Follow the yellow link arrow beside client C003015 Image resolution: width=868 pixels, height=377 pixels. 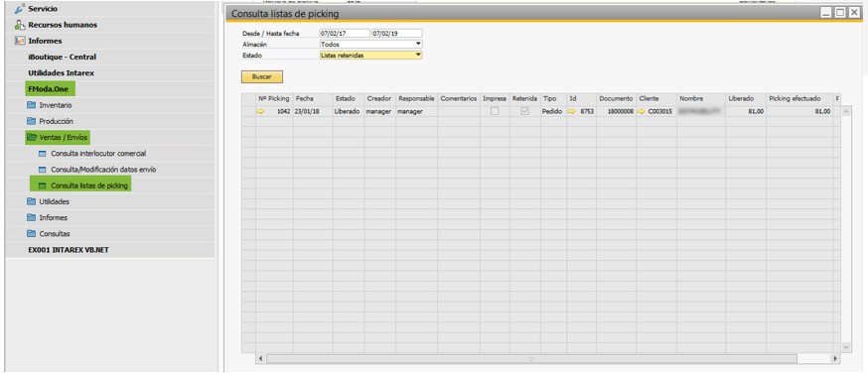[641, 111]
